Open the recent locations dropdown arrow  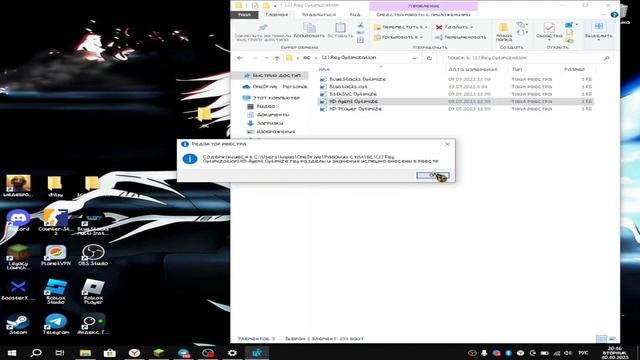[x=267, y=58]
